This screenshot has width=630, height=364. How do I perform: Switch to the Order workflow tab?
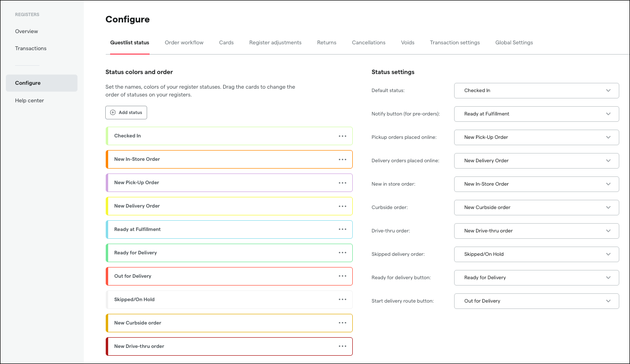click(184, 42)
